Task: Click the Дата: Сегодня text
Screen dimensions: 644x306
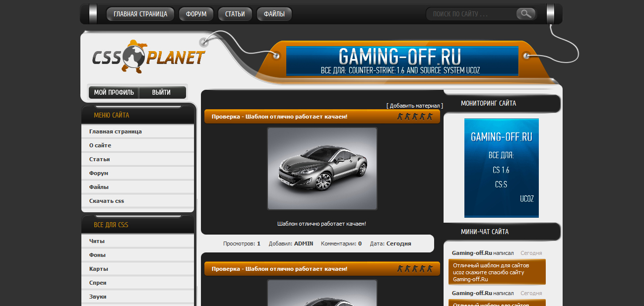Action: 390,244
